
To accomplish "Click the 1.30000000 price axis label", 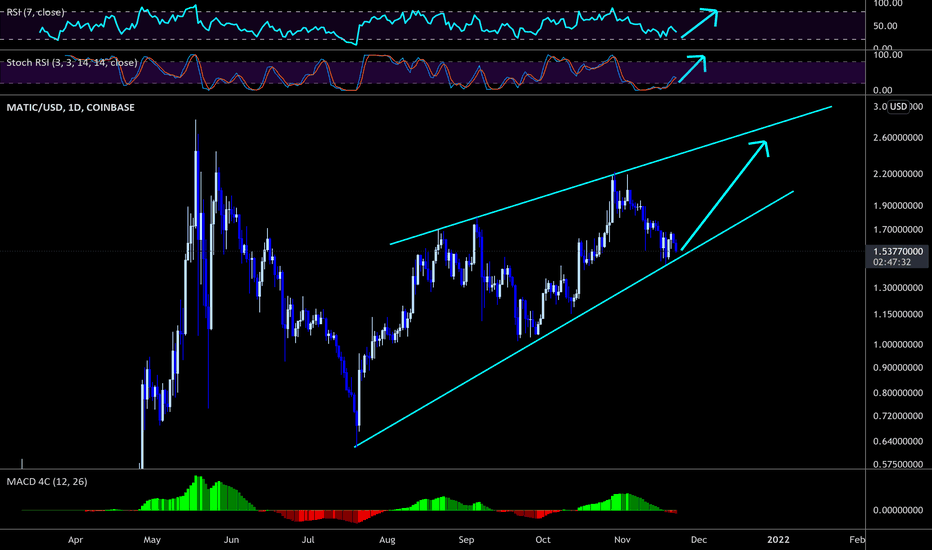I will point(898,288).
